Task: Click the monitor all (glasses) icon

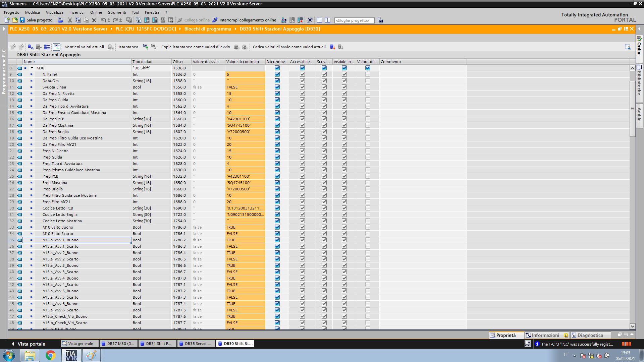Action: (x=57, y=47)
